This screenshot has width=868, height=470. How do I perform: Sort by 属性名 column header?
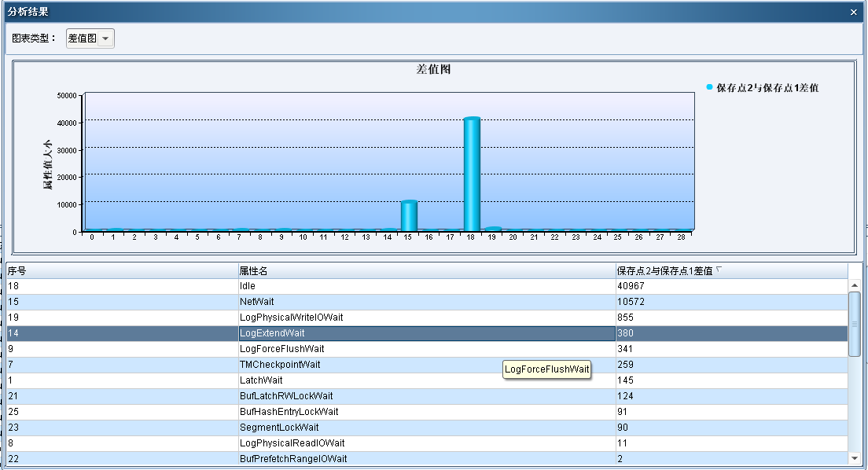click(426, 271)
